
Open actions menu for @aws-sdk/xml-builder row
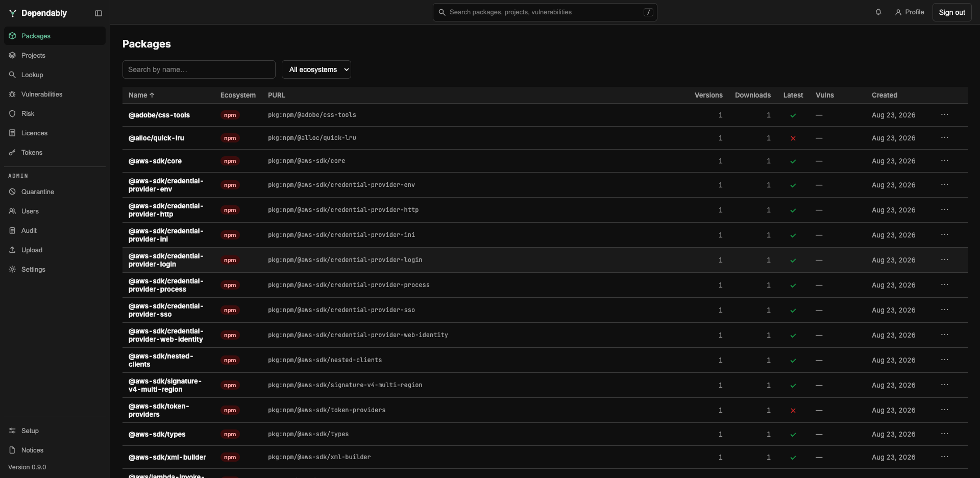point(944,457)
